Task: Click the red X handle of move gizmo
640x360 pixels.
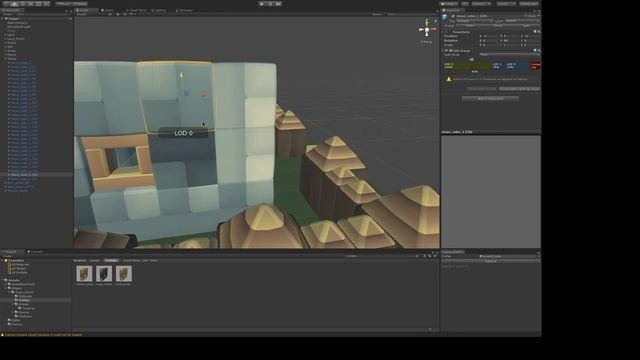Action: pyautogui.click(x=203, y=94)
